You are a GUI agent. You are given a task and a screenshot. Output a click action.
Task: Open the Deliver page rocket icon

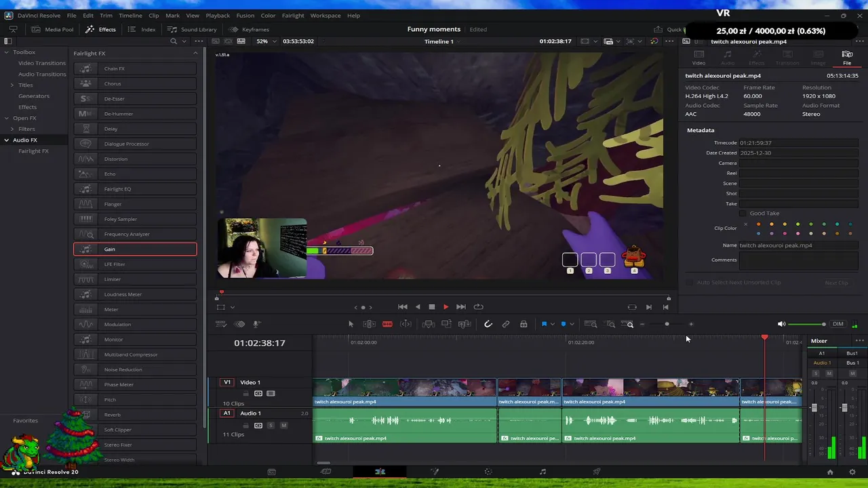[597, 472]
